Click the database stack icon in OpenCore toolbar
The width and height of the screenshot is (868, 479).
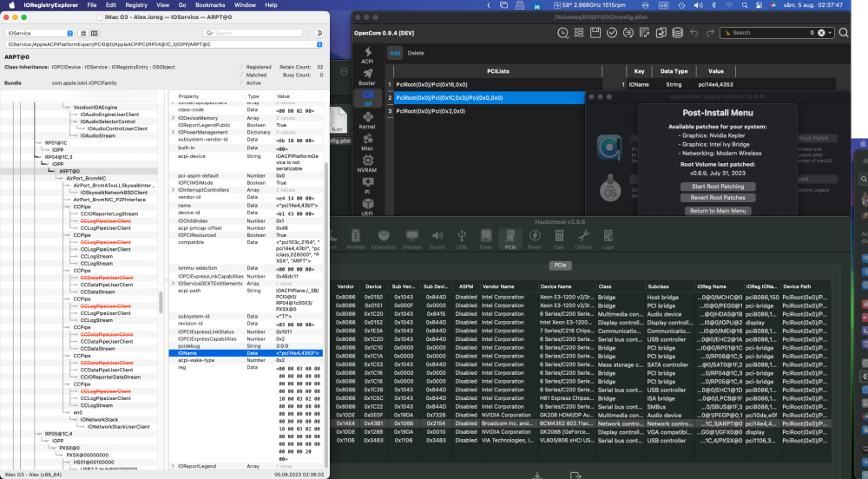pos(677,33)
